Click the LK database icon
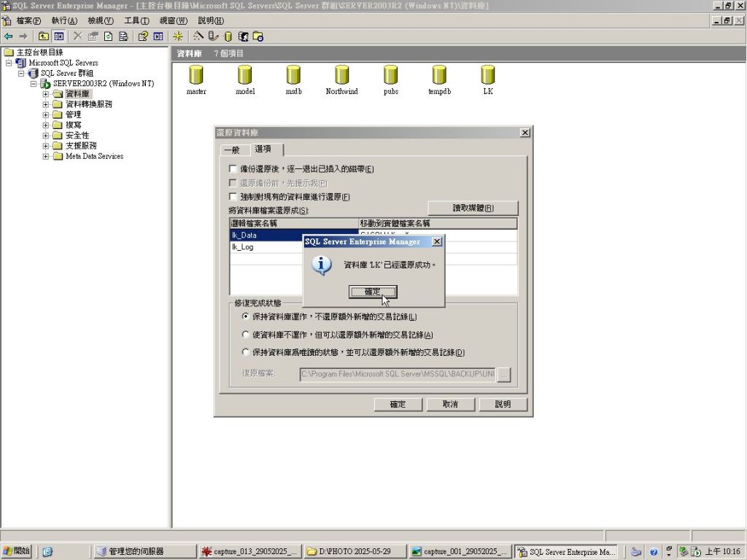Screen dimensions: 747x560 click(x=488, y=76)
